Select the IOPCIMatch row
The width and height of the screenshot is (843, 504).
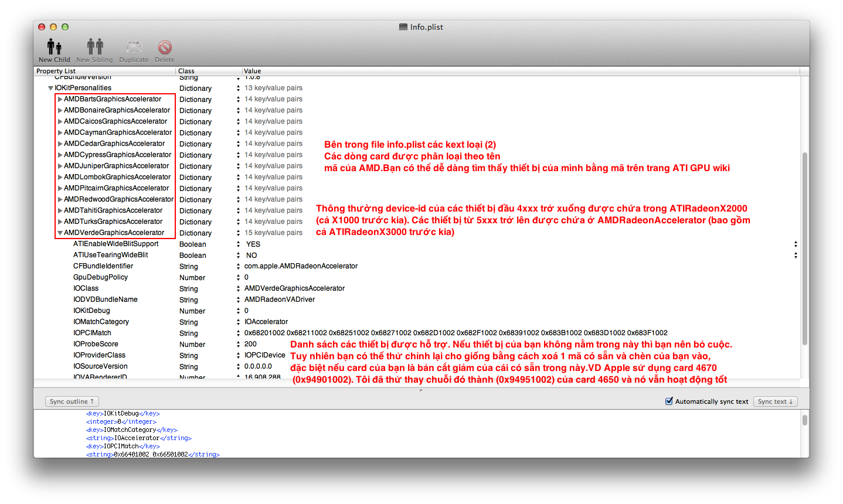coord(92,333)
